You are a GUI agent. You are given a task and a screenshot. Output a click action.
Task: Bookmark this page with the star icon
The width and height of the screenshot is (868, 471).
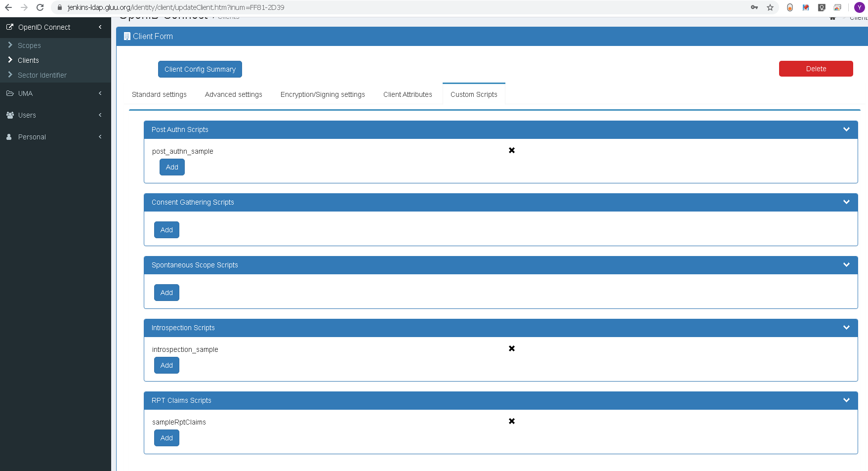[770, 7]
